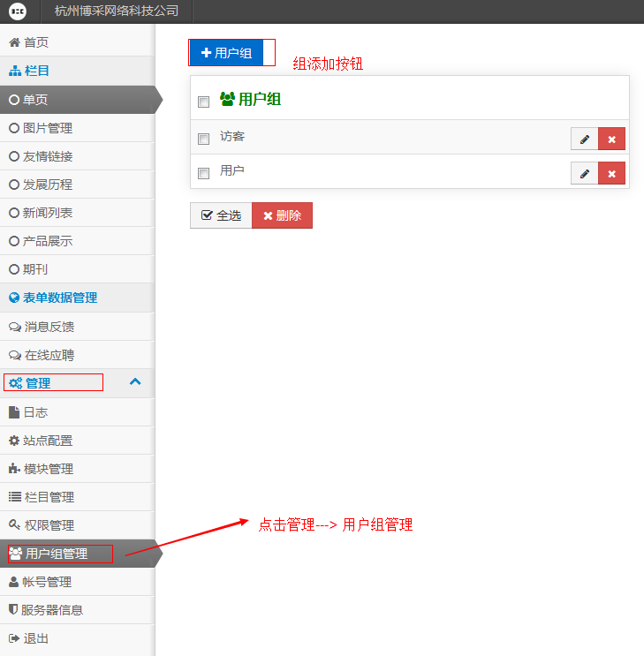Collapse 管理 section using the chevron arrow

coord(135,382)
